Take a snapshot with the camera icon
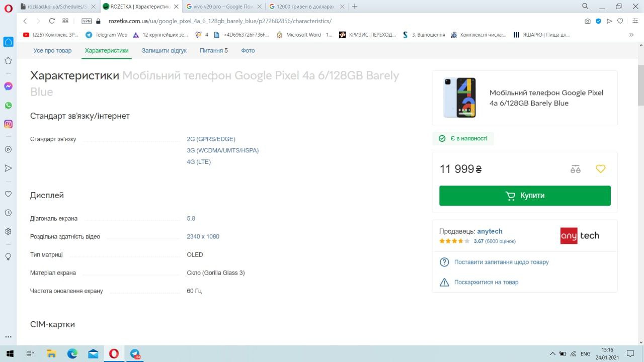Image resolution: width=644 pixels, height=362 pixels. (x=587, y=21)
